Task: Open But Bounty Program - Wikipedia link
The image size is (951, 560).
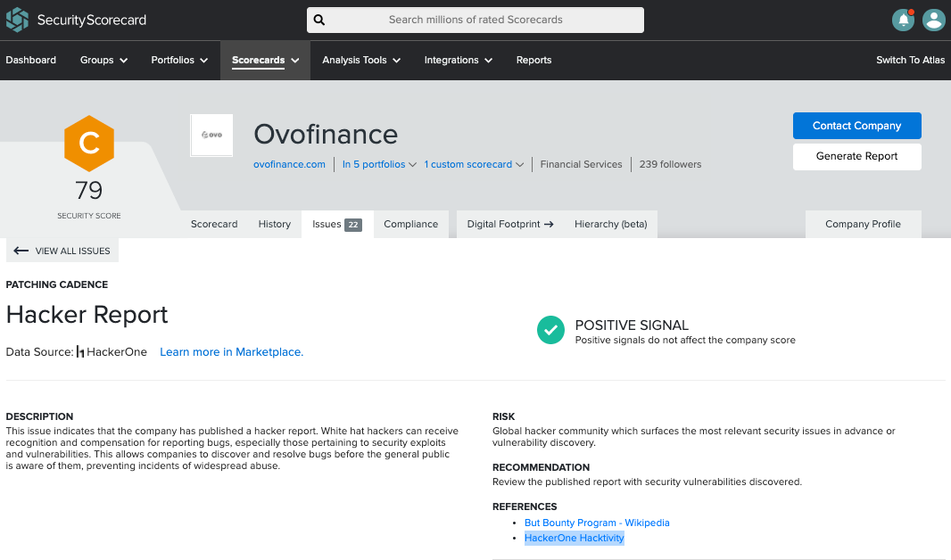Action: (597, 523)
